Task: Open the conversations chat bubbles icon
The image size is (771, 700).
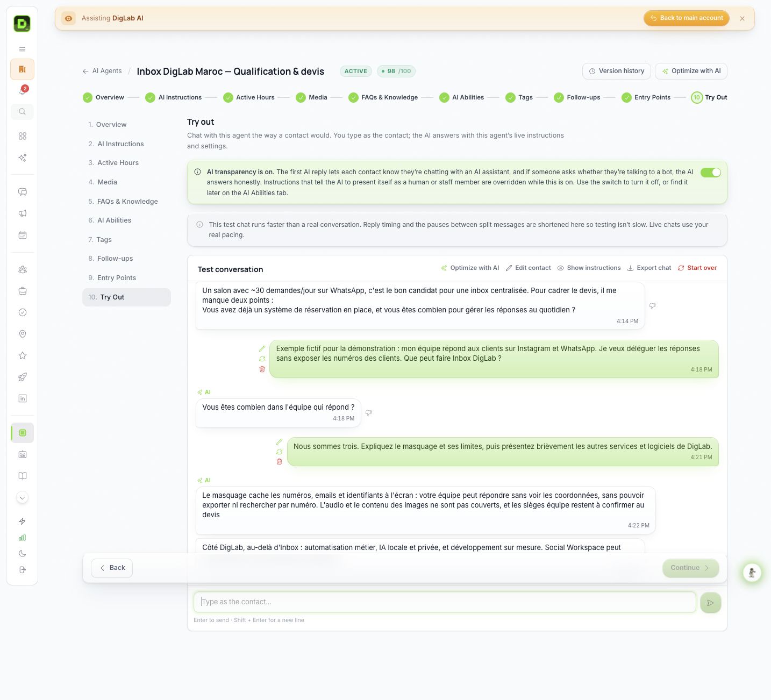Action: [22, 192]
